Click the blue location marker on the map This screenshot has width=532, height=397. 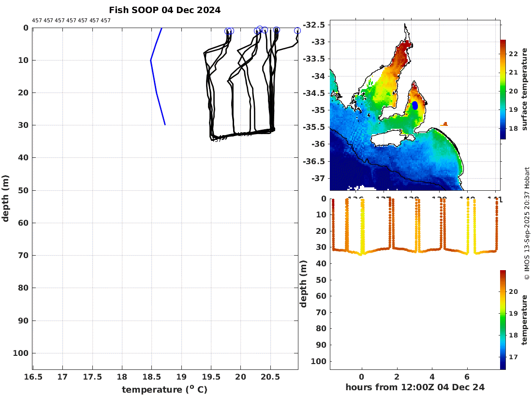pos(414,106)
